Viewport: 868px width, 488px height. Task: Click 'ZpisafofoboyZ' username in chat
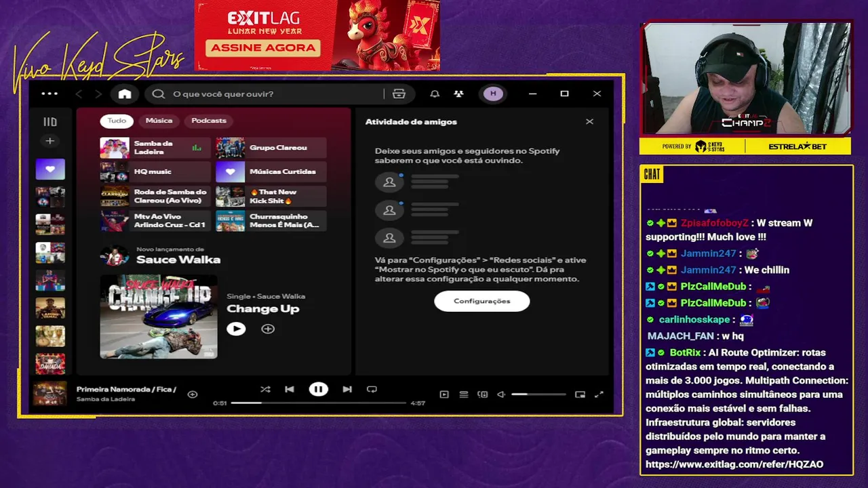pos(715,223)
